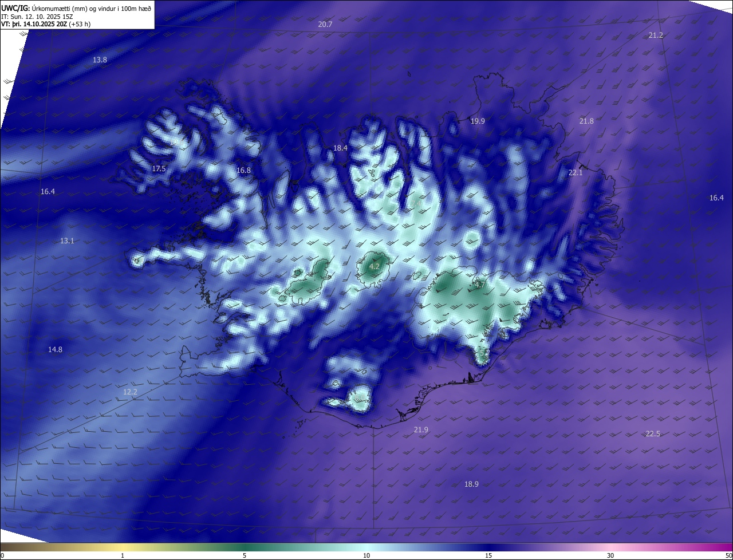
Task: Click the color scale tick labeled 30
Action: [x=610, y=555]
